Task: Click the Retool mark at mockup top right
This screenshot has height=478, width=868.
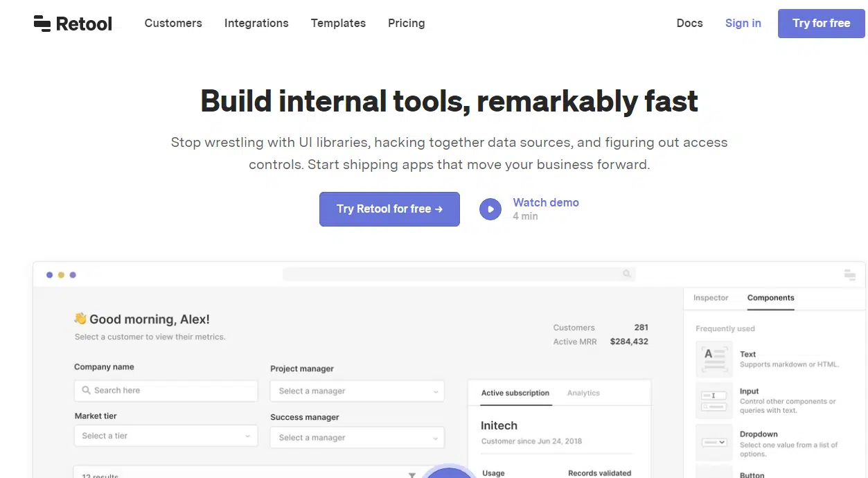Action: (x=850, y=275)
